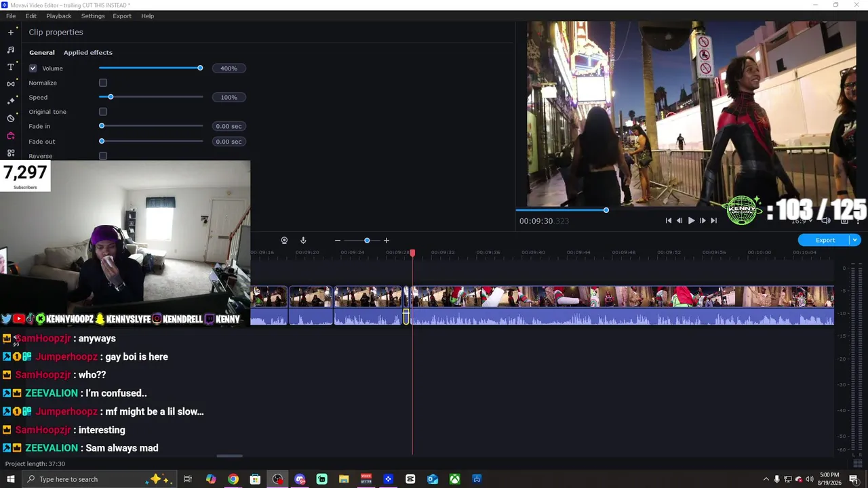
Task: Switch to the Applied effects tab
Action: click(88, 52)
